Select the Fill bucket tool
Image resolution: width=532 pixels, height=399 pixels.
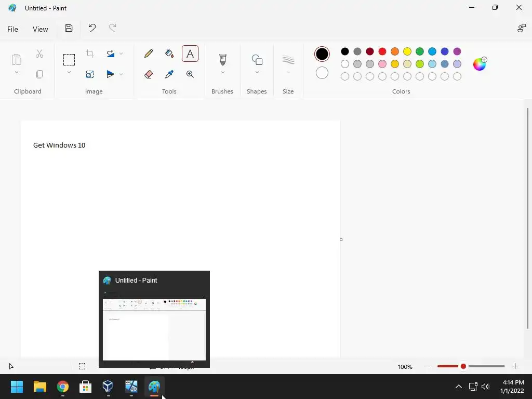[169, 54]
